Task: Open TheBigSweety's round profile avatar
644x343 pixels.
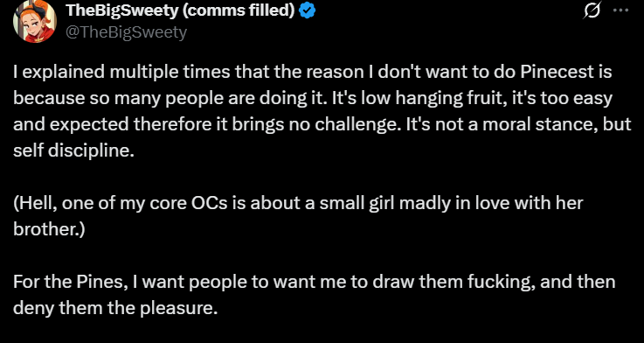Action: (x=35, y=21)
